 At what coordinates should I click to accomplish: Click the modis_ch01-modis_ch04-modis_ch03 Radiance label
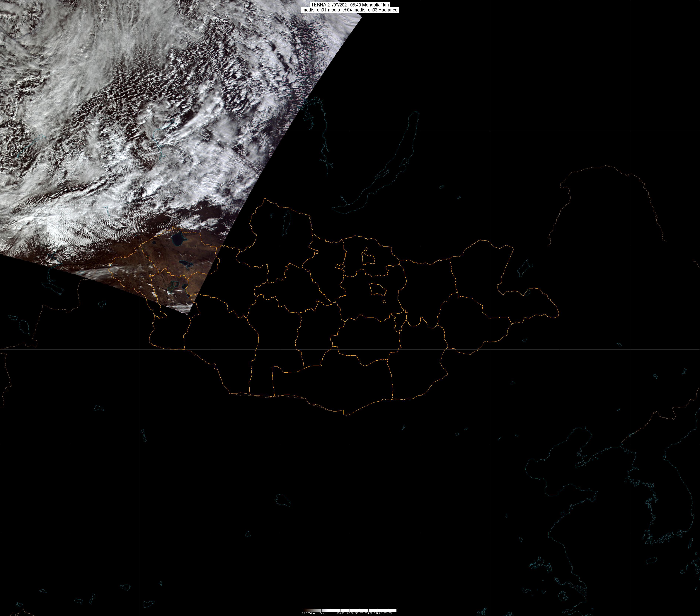coord(350,10)
